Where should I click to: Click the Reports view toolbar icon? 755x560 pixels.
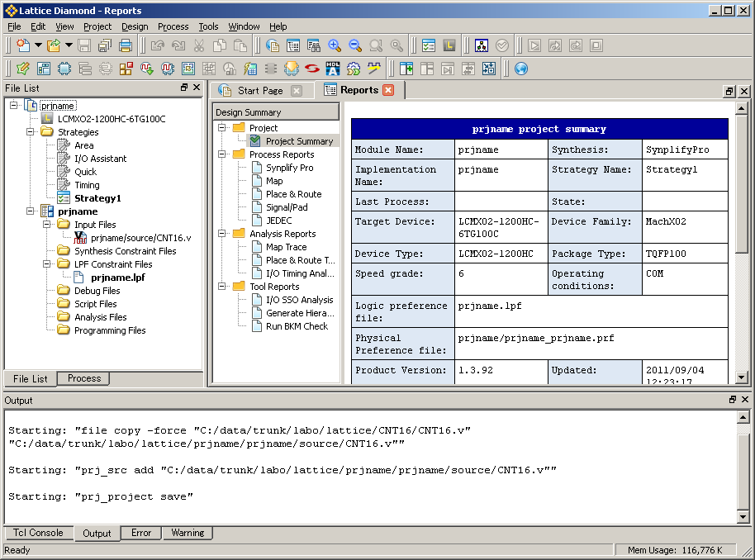(x=293, y=45)
